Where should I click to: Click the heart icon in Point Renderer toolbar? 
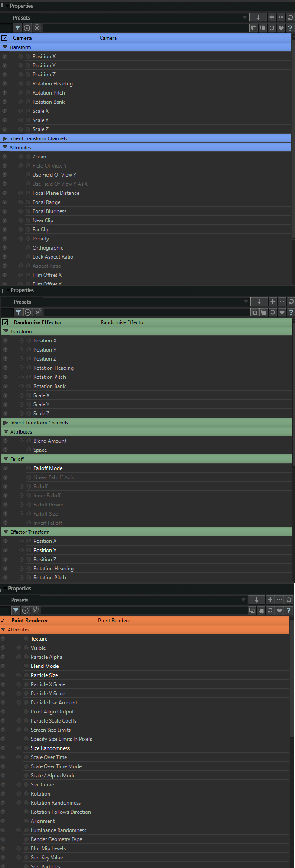tap(279, 610)
